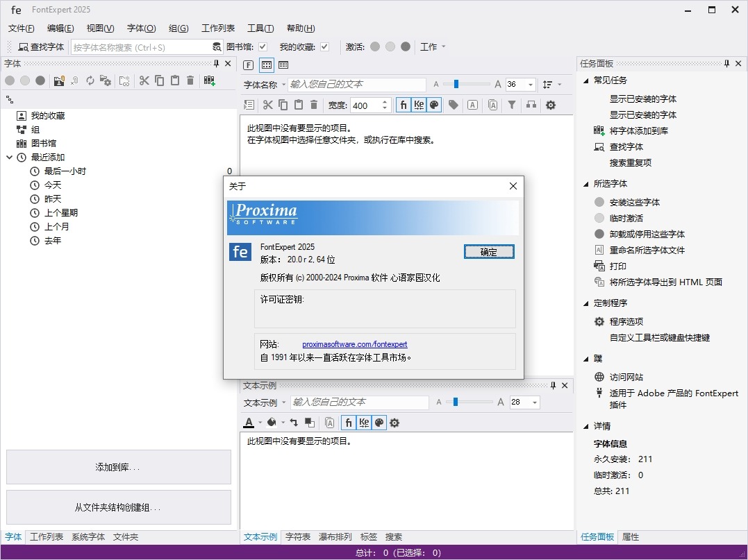Open the gear settings icon in the preview toolbar
Viewport: 748px width, 560px height.
[551, 105]
